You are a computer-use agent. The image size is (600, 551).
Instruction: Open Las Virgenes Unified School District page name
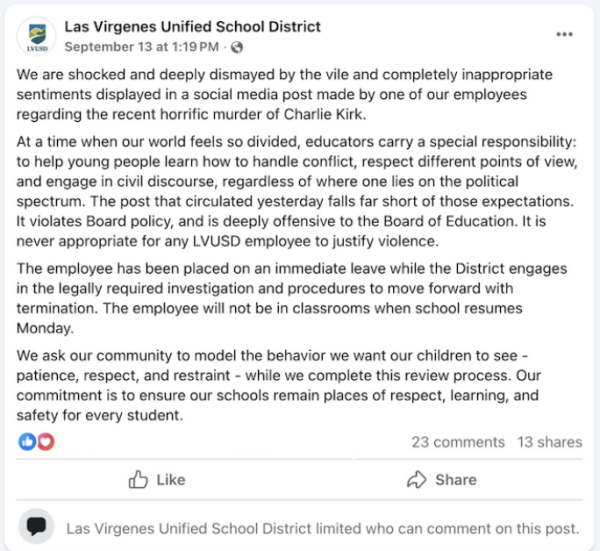[x=192, y=27]
